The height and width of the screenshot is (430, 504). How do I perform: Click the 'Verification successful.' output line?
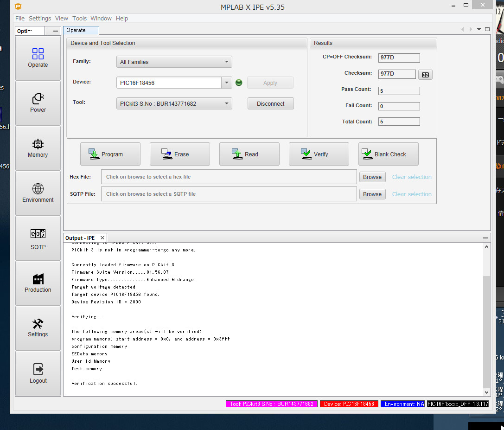click(x=104, y=383)
